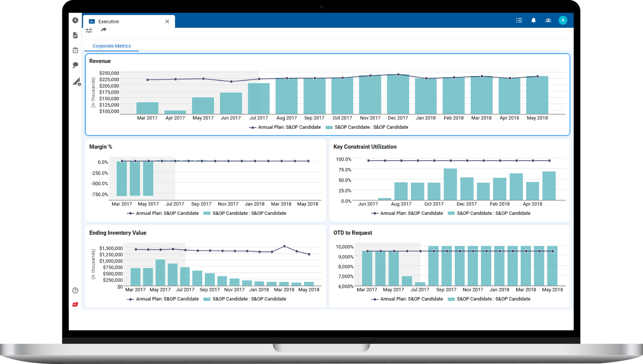
Task: Close the Executive tab
Action: (x=167, y=22)
